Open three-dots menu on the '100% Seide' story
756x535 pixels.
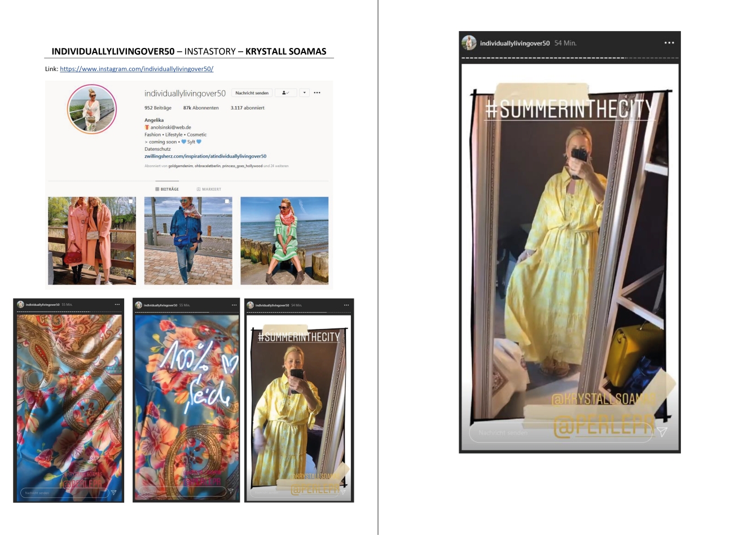point(234,305)
